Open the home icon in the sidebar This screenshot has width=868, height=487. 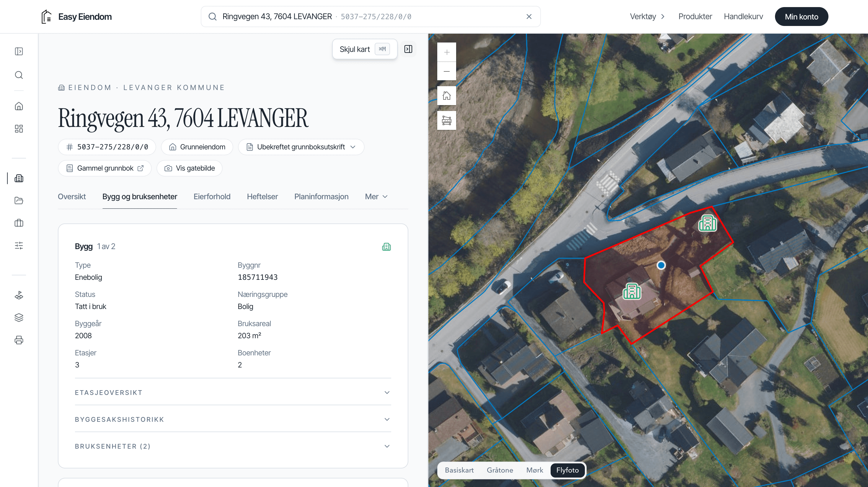[x=19, y=106]
